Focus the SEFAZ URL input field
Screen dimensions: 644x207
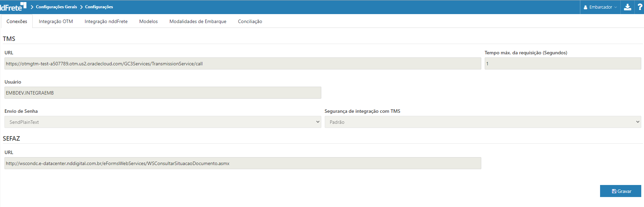(242, 163)
